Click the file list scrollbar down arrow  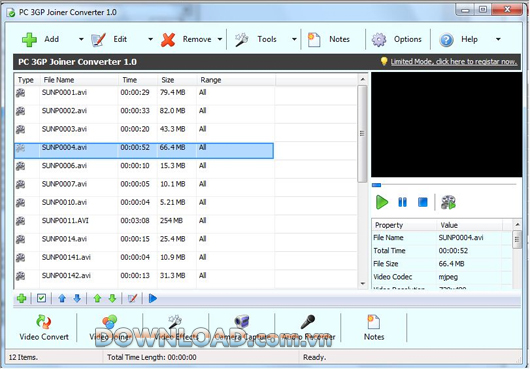click(x=363, y=284)
